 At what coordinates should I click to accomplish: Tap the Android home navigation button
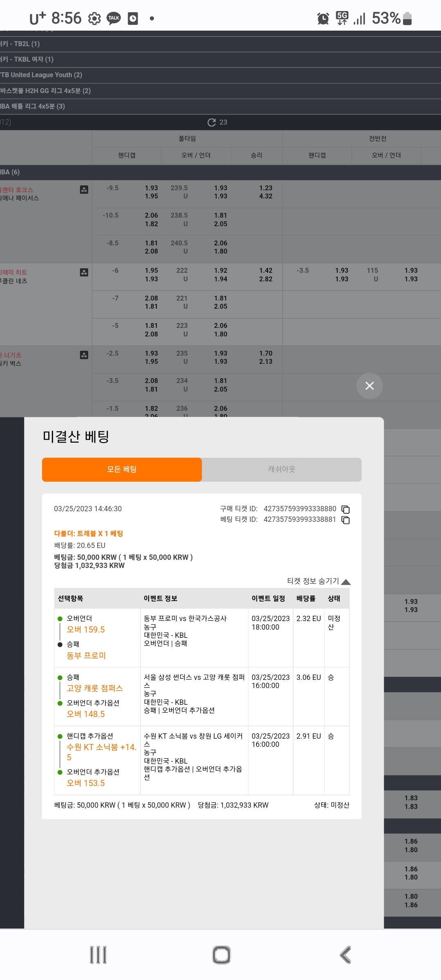click(x=221, y=955)
